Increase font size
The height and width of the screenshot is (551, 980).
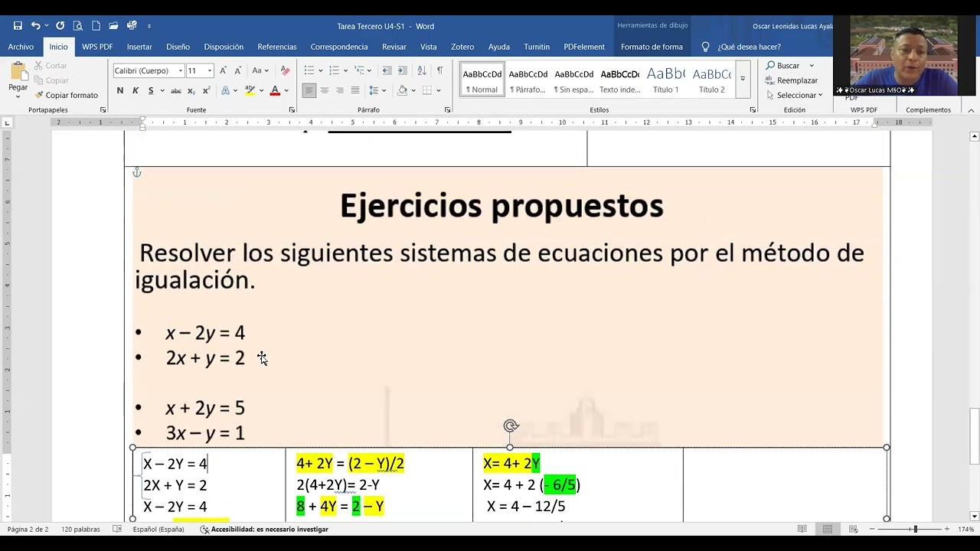[x=223, y=70]
